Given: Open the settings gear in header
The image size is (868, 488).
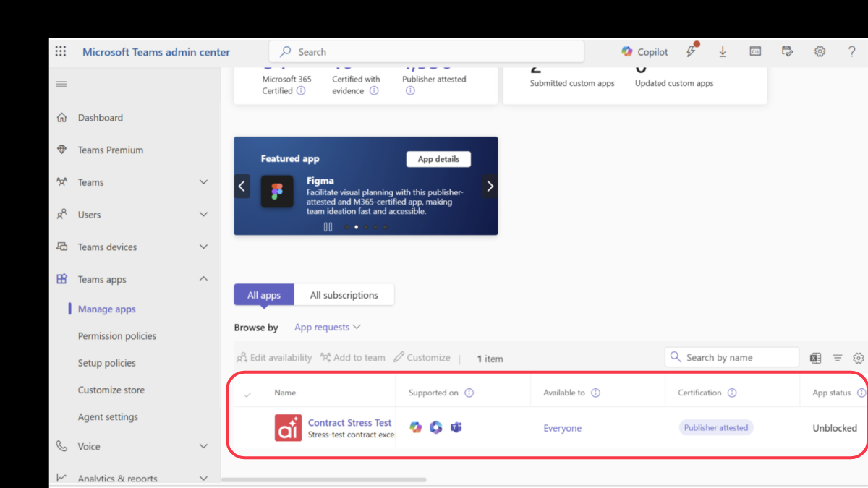Looking at the screenshot, I should tap(820, 52).
